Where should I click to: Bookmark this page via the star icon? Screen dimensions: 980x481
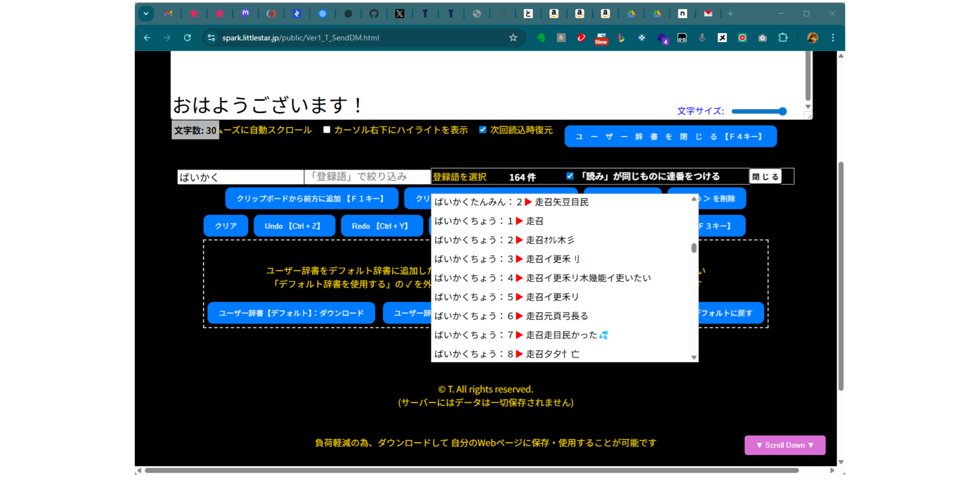coord(513,38)
